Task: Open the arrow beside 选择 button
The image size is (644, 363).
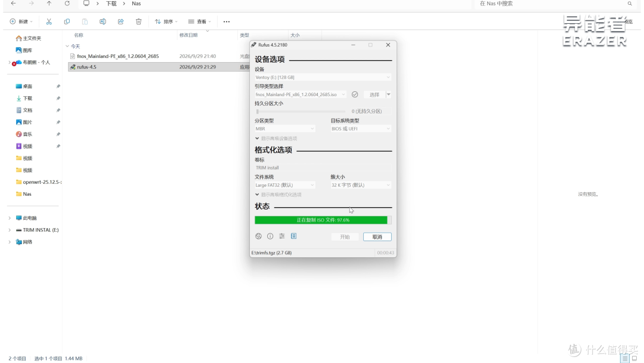Action: coord(389,94)
